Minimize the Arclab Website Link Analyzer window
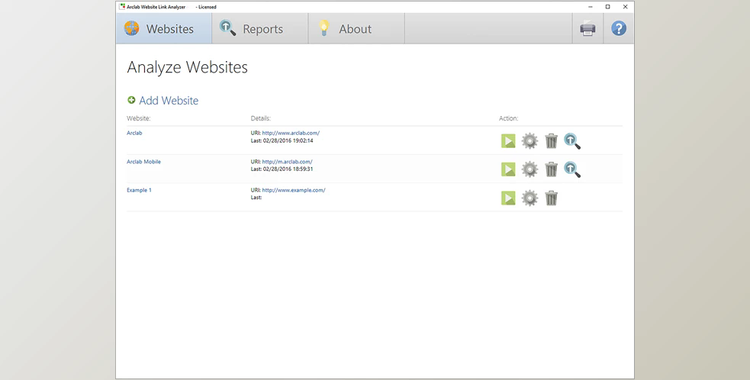The height and width of the screenshot is (380, 750). tap(590, 7)
